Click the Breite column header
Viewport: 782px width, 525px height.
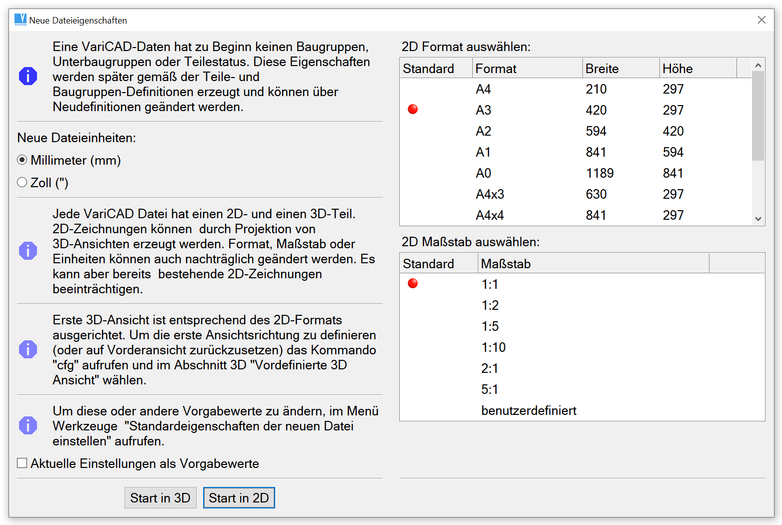coord(618,69)
